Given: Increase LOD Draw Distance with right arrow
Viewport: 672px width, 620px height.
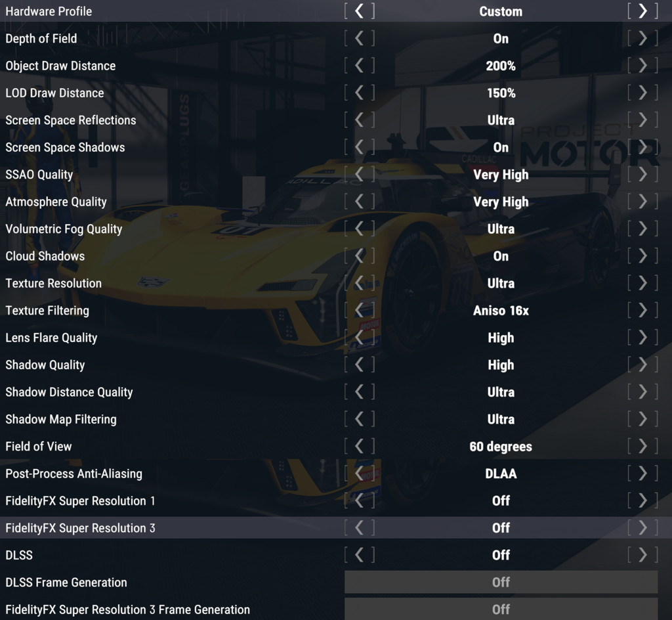Looking at the screenshot, I should point(642,93).
